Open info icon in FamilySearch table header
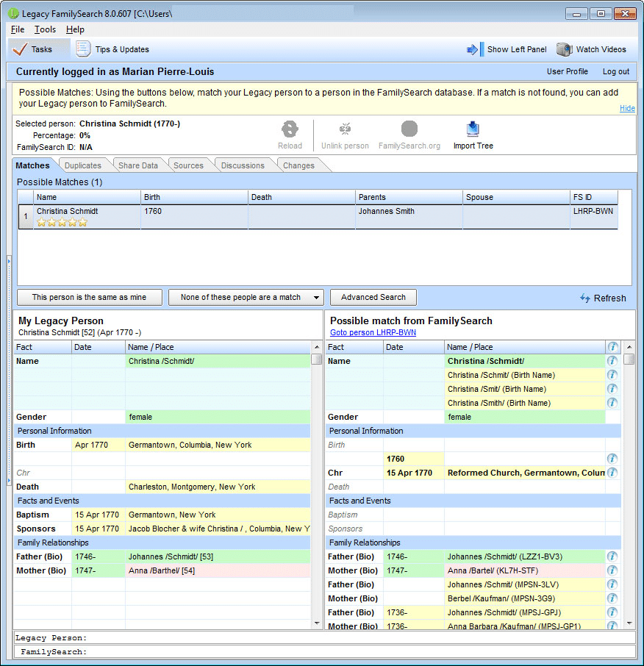The image size is (644, 666). coord(612,347)
